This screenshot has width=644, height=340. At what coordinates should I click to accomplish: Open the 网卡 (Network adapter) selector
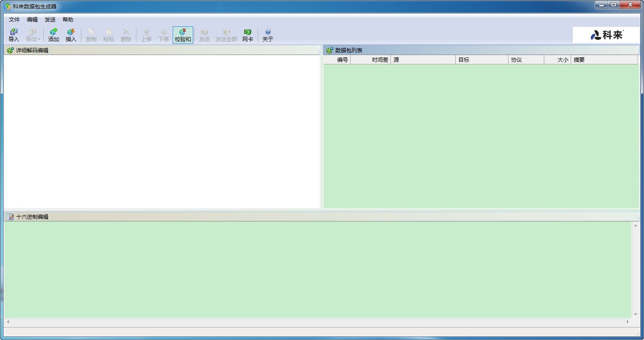(x=248, y=35)
